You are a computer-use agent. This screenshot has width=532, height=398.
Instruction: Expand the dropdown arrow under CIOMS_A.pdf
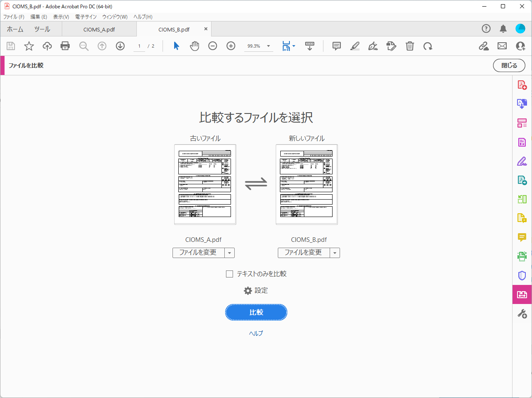(x=229, y=253)
